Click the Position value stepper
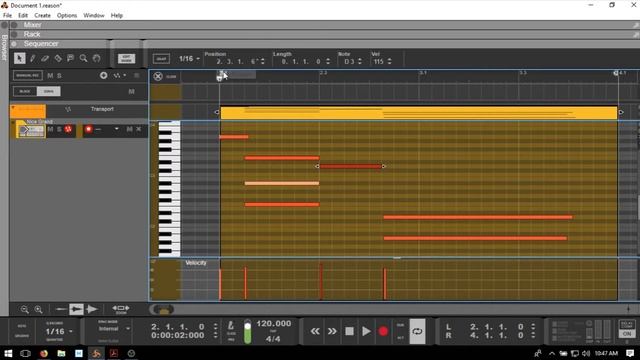The width and height of the screenshot is (640, 360). (262, 62)
